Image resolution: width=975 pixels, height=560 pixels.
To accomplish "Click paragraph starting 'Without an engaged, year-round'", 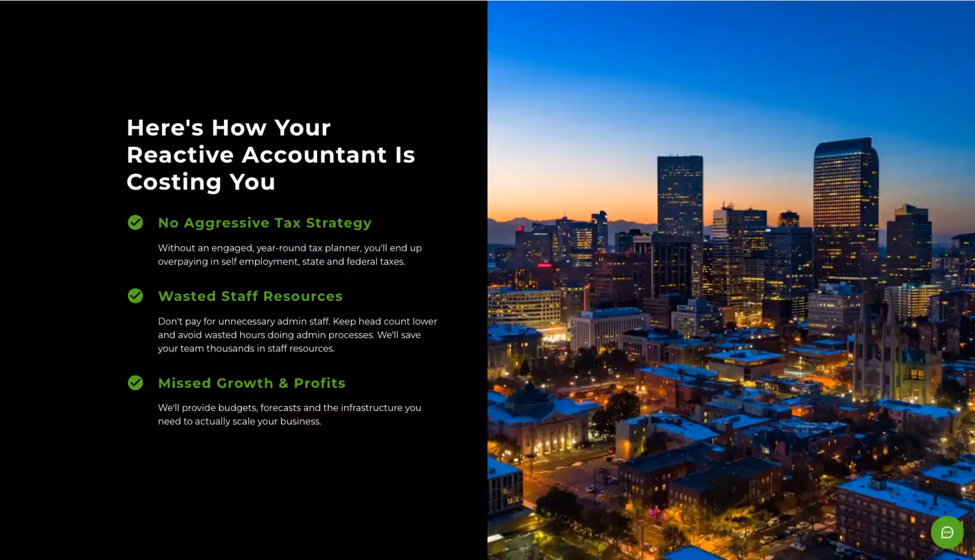I will pos(290,254).
